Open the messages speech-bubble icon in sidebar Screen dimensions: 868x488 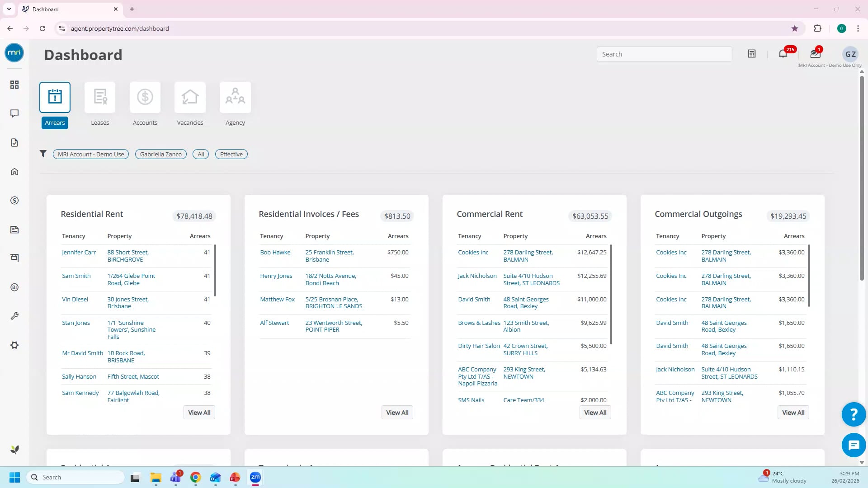[x=14, y=113]
